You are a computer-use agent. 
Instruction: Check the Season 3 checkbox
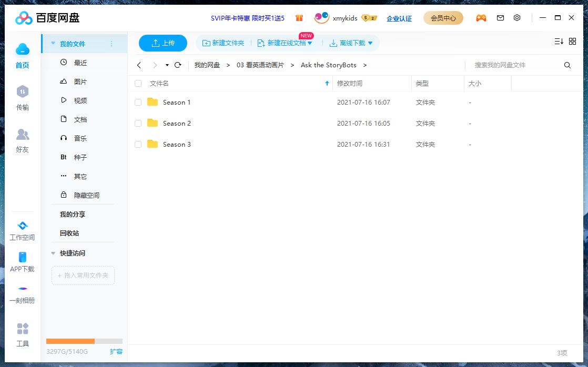point(138,144)
